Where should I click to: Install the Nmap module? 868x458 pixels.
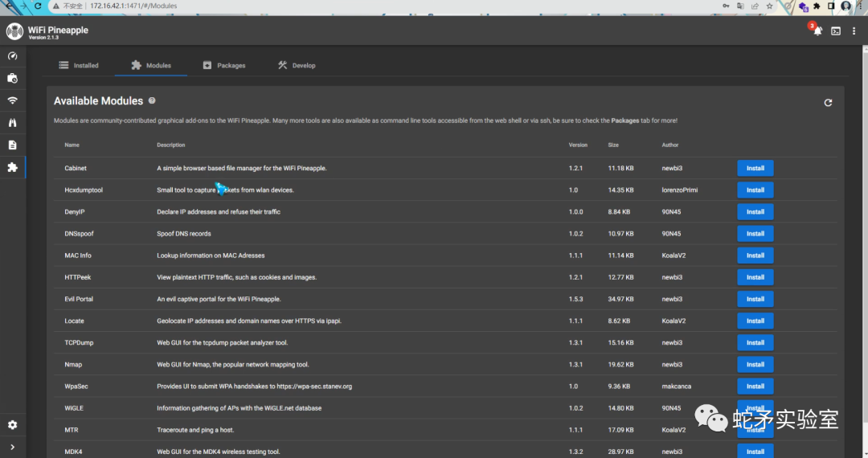[755, 365]
